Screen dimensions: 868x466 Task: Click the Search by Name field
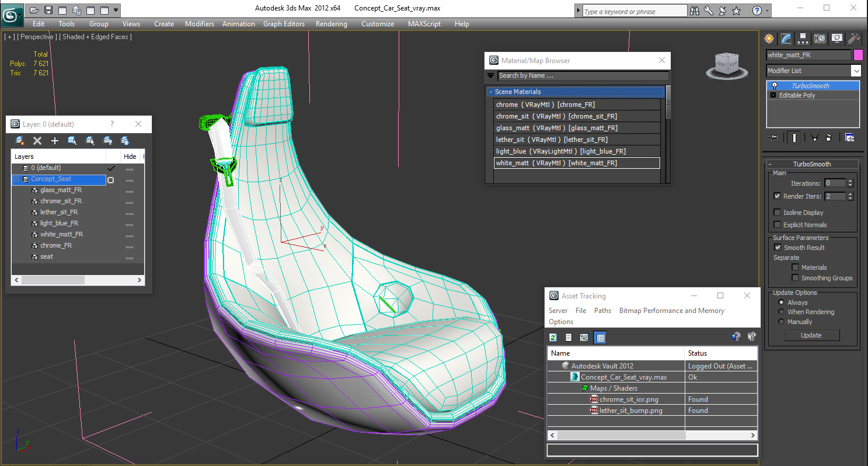[x=583, y=75]
